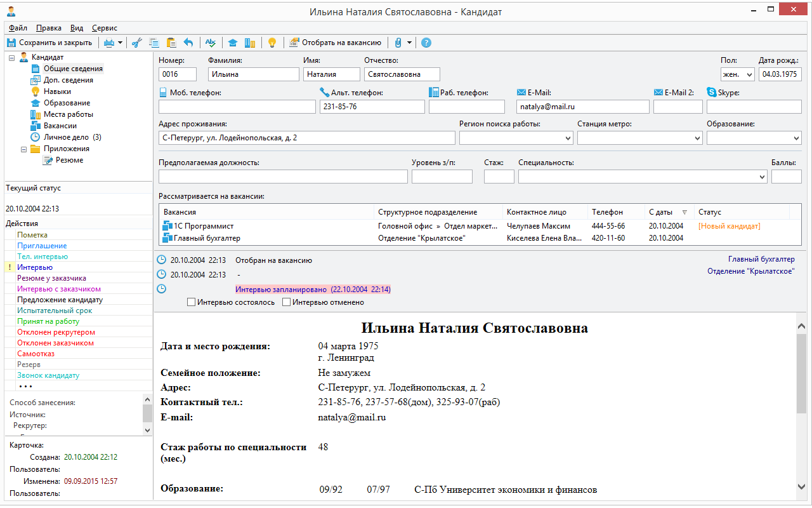Open 'Регион поиска работы' dropdown

tap(567, 138)
